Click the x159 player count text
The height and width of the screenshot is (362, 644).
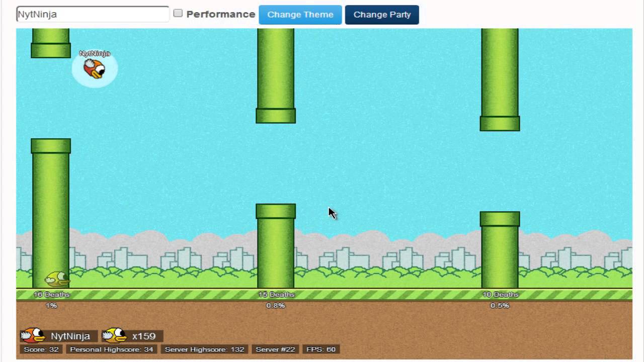point(144,336)
